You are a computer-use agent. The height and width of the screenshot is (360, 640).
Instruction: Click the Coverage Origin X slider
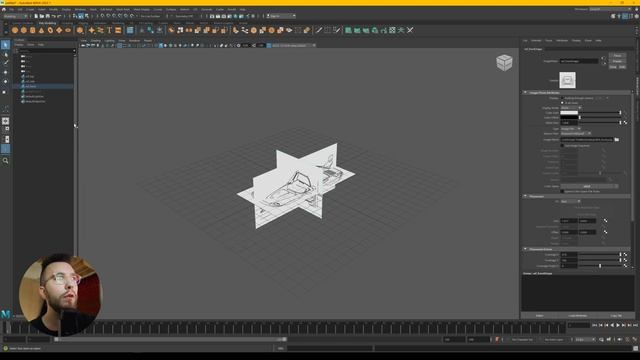point(600,266)
